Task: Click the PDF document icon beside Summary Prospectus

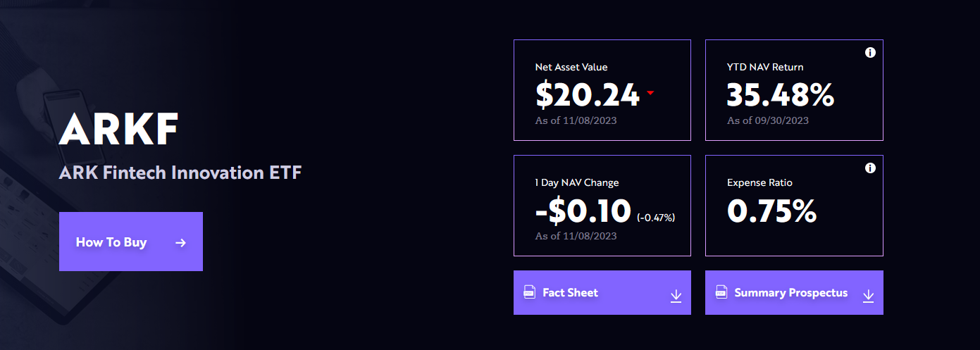Action: 721,292
